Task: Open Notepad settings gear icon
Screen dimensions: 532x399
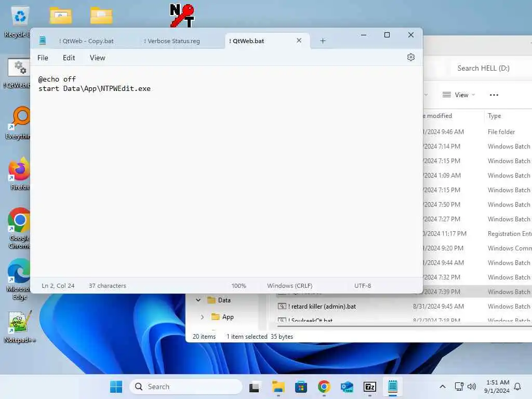Action: tap(410, 57)
